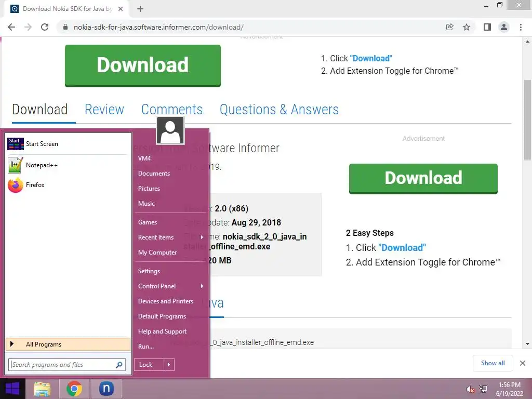This screenshot has height=399, width=532.
Task: Open a new tab with plus icon
Action: (140, 9)
